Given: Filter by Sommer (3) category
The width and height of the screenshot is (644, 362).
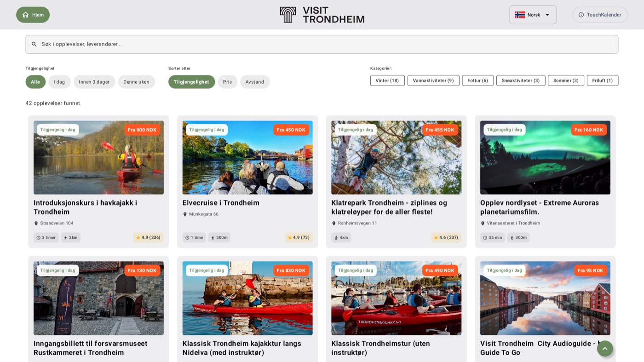Looking at the screenshot, I should tap(566, 80).
